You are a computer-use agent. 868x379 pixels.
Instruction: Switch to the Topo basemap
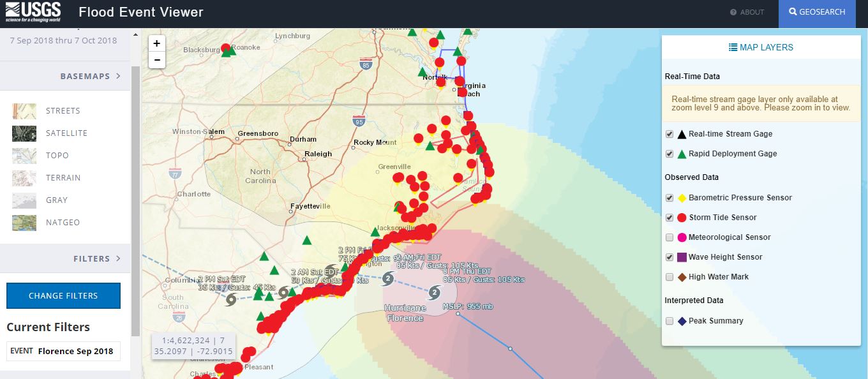[x=24, y=155]
